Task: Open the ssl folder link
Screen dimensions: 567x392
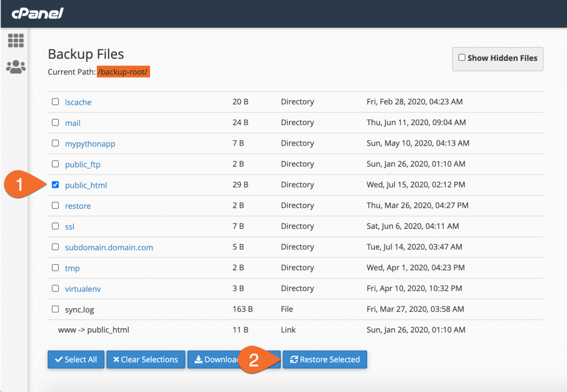Action: pyautogui.click(x=69, y=226)
